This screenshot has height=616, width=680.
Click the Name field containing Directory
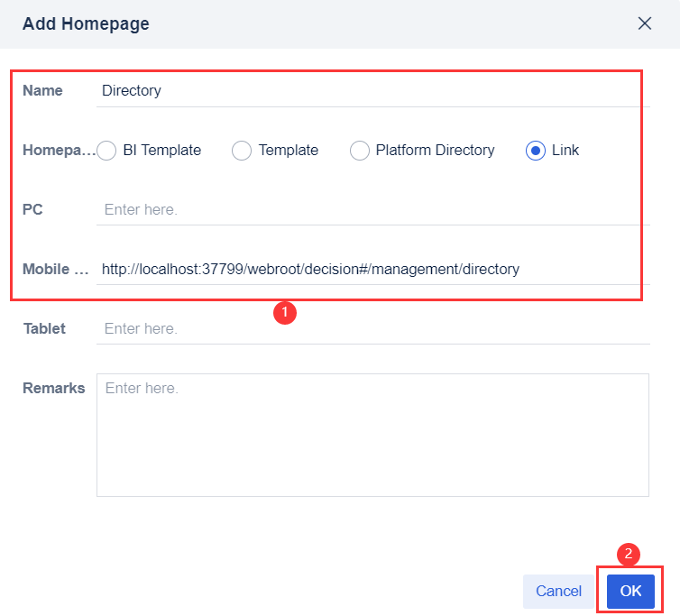[373, 91]
